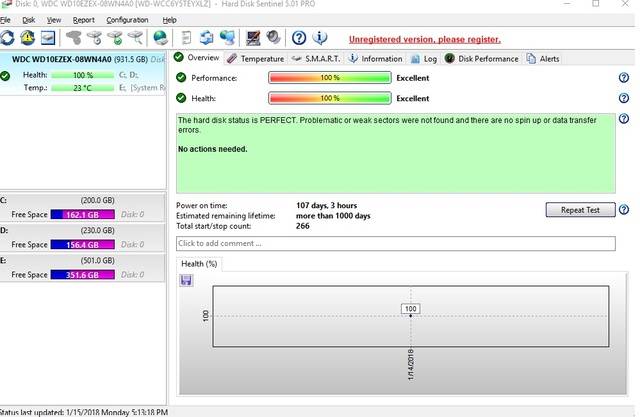640x417 pixels.
Task: Click the first gray disk toolbar icon
Action: click(x=74, y=38)
